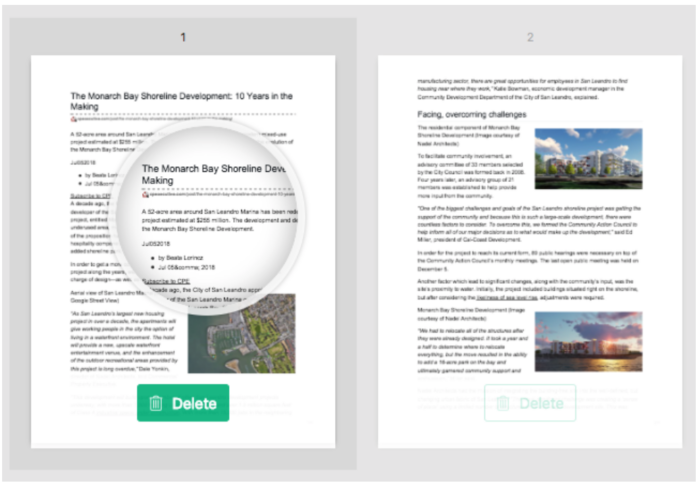Image resolution: width=700 pixels, height=486 pixels.
Task: Click the 'Subscribe to CPE' link in magnifier
Action: click(166, 281)
